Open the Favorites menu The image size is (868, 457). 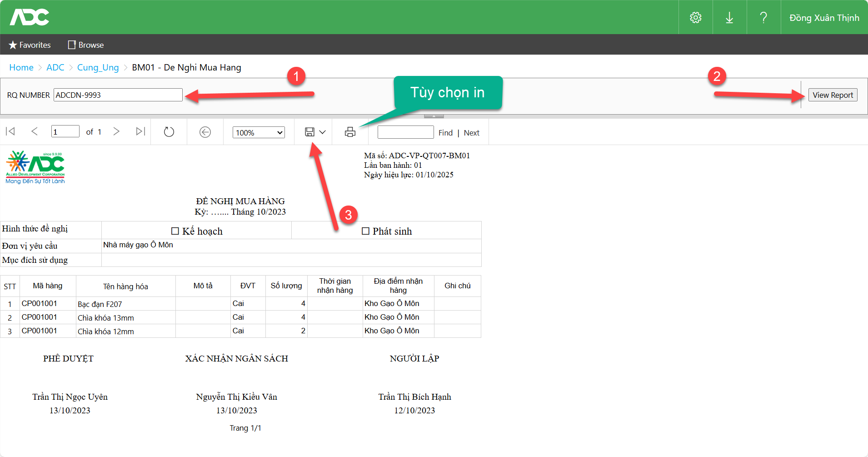click(x=30, y=45)
